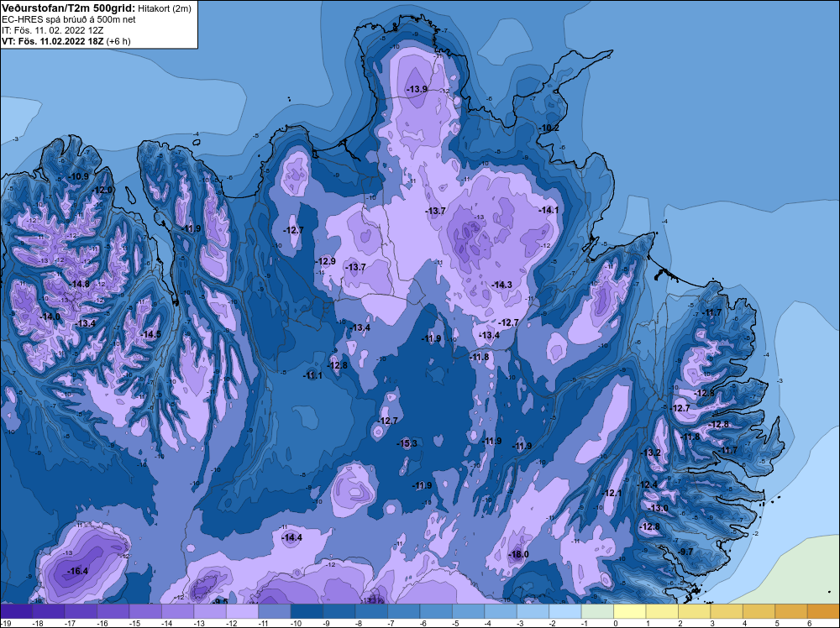The width and height of the screenshot is (840, 628).
Task: Click the -14.8 temperature reading
Action: point(79,285)
